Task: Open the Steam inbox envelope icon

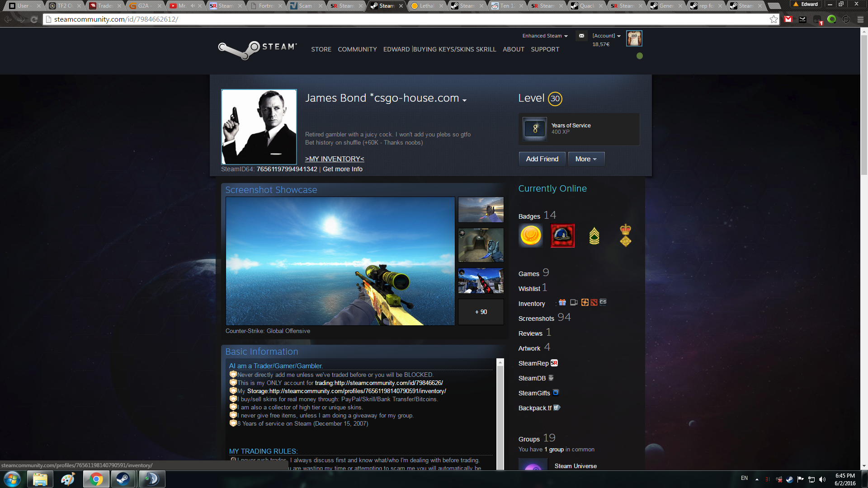Action: click(x=581, y=36)
